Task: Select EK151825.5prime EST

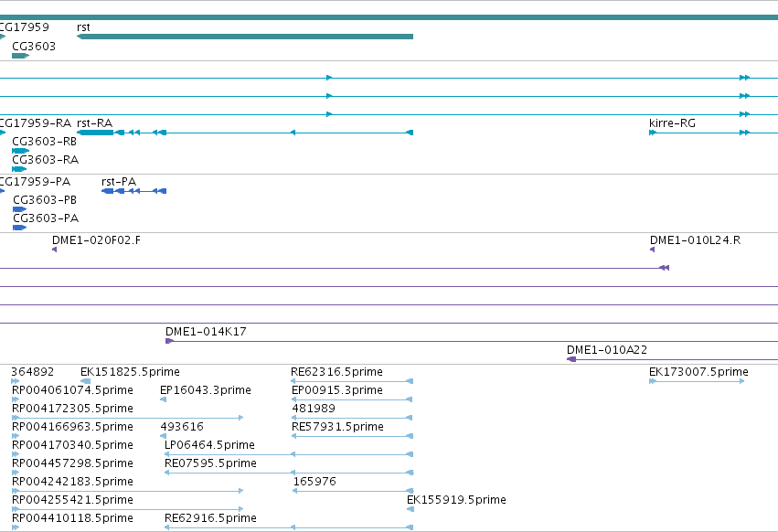Action: click(x=85, y=381)
